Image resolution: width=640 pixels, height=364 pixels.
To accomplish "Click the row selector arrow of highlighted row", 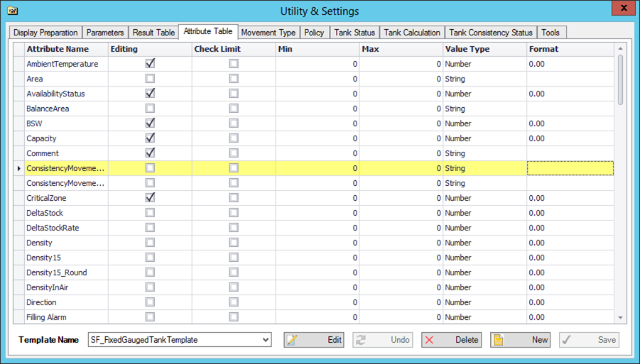I will click(18, 168).
